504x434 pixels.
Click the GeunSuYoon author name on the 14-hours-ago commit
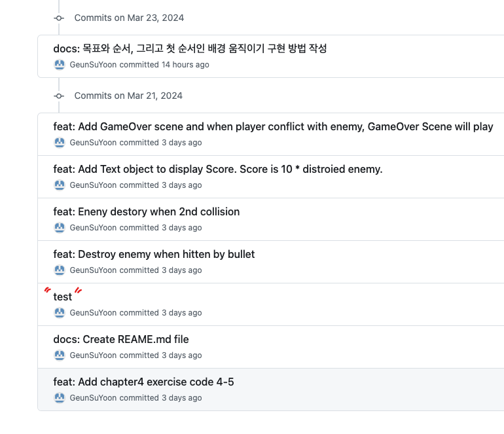click(93, 65)
